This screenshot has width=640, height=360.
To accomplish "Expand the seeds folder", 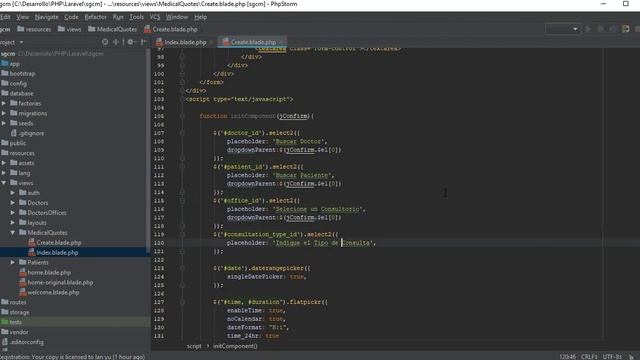I will (x=4, y=123).
